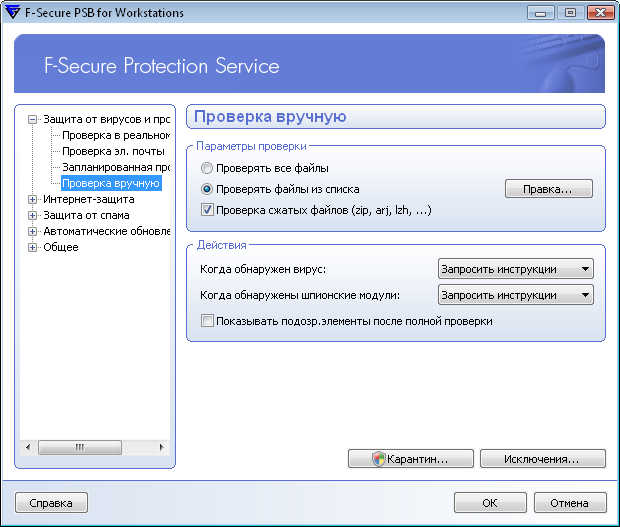
Task: Minimize the F-Secure window
Action: pos(541,13)
